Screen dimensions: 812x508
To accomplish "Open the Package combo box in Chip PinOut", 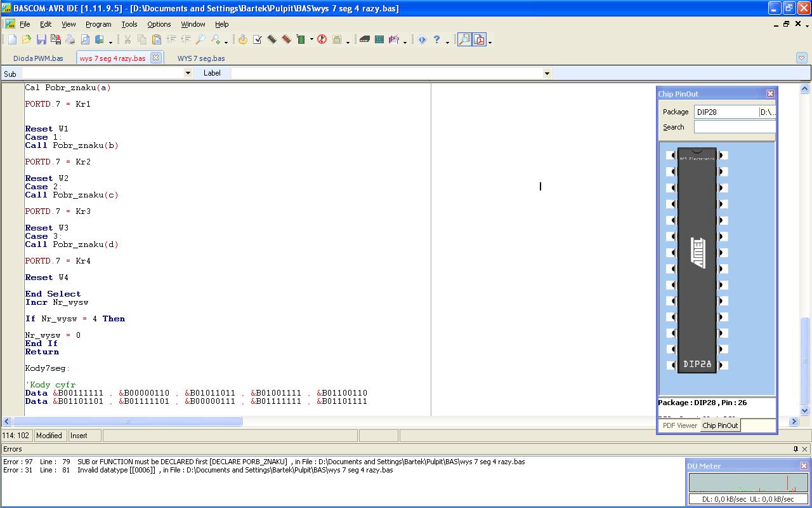I will tap(735, 112).
